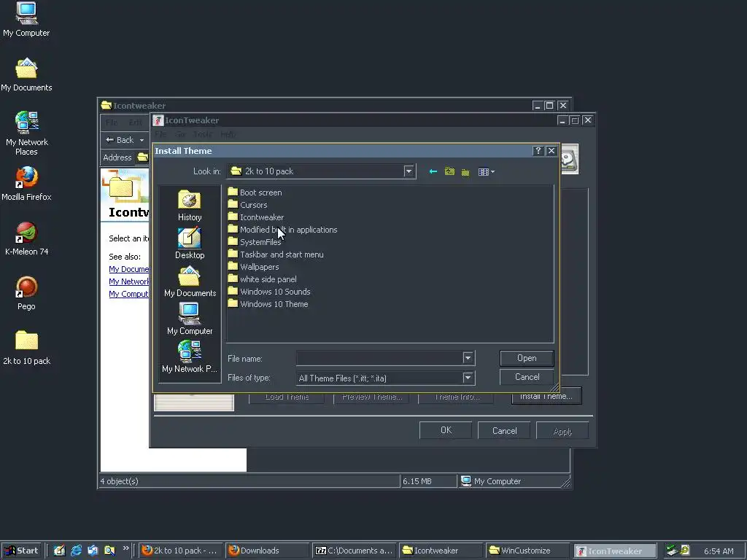
Task: Switch to Downloads taskbar button
Action: [x=267, y=551]
